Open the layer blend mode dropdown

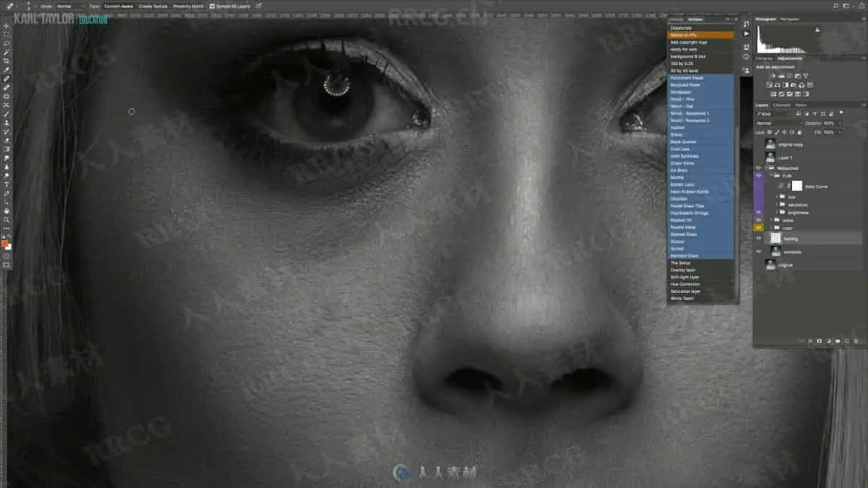(778, 123)
